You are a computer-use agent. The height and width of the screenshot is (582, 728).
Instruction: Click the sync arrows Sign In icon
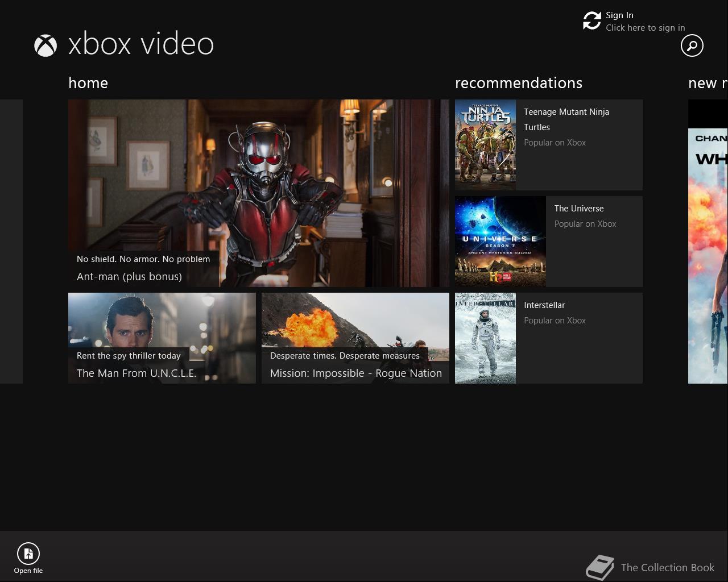coord(592,21)
